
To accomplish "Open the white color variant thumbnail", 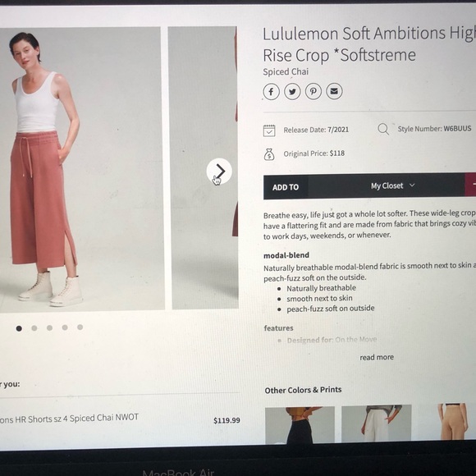I will (377, 423).
